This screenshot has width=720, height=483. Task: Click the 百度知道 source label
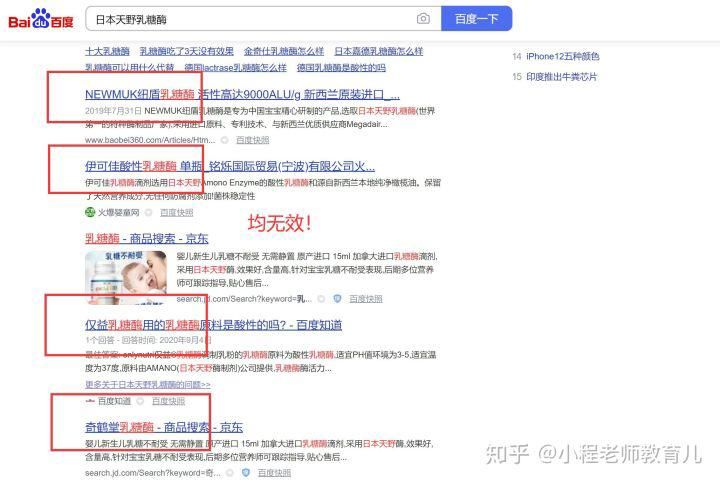pyautogui.click(x=114, y=401)
